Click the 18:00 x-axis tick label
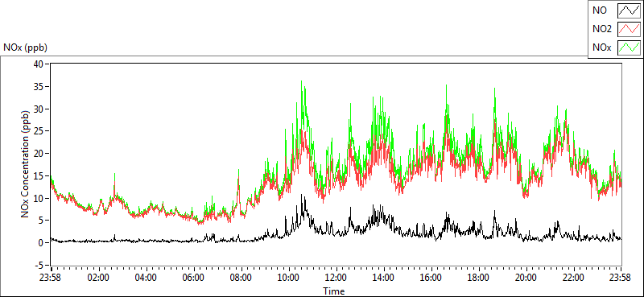 479,278
